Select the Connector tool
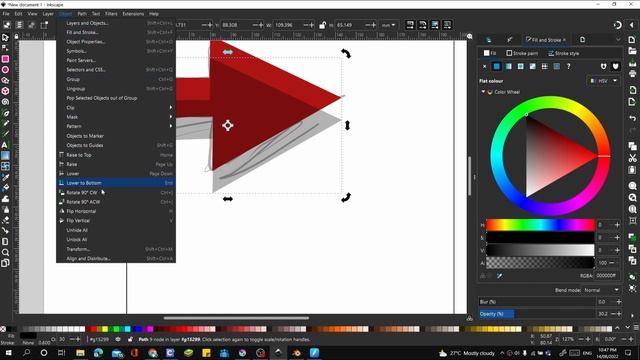This screenshot has height=360, width=640. (5, 231)
